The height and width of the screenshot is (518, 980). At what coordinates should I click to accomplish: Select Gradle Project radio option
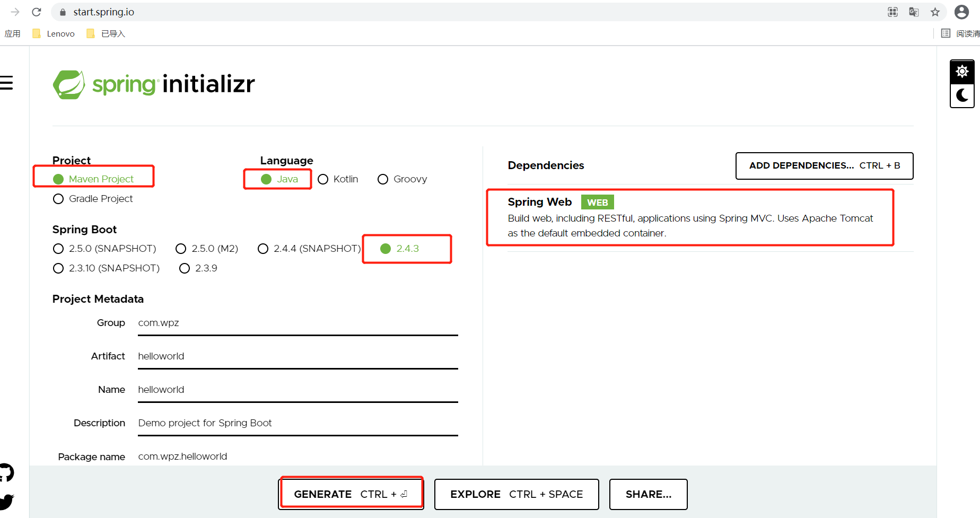tap(93, 199)
